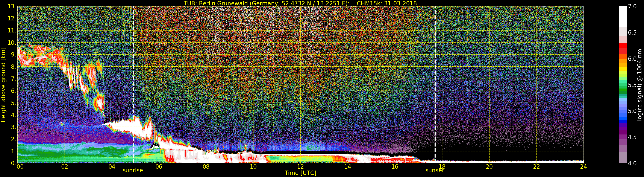Click the y-axis tick label '11.'
Screen dimensions: 644x177
pyautogui.click(x=12, y=31)
